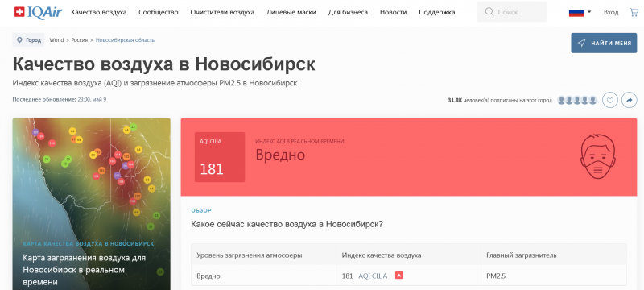644x290 pixels.
Task: Open the Очистители воздуха menu
Action: 222,12
